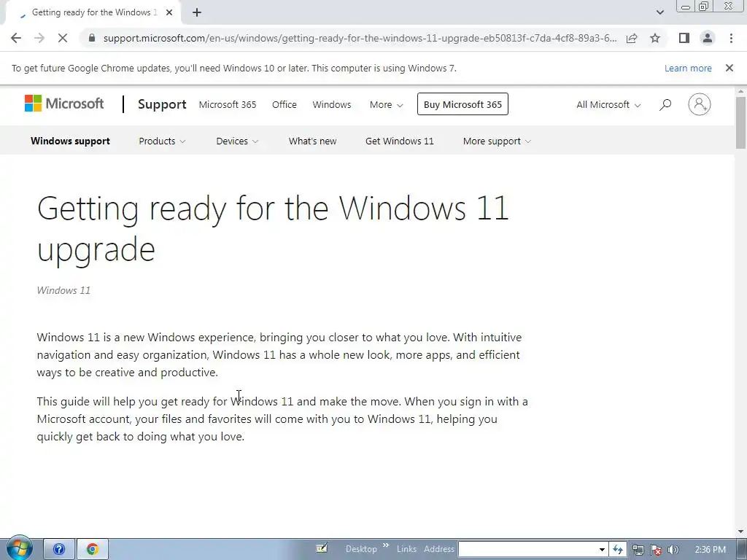
Task: View site information via lock icon
Action: [x=92, y=38]
